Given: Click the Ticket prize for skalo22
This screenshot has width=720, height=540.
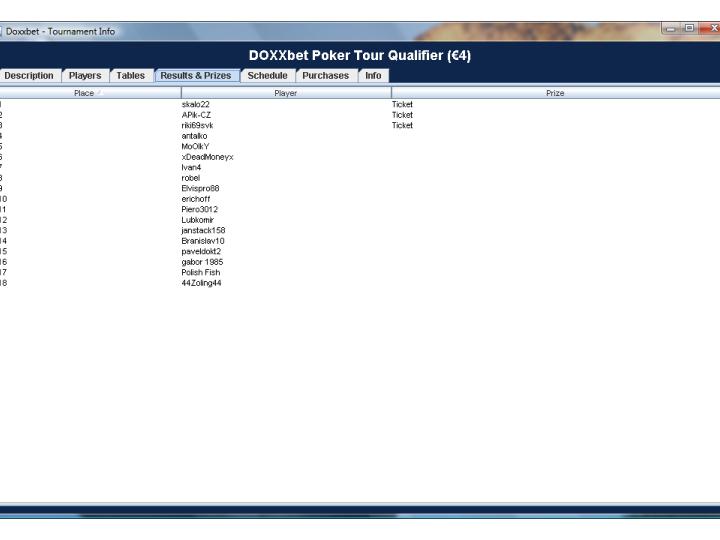Looking at the screenshot, I should click(402, 105).
